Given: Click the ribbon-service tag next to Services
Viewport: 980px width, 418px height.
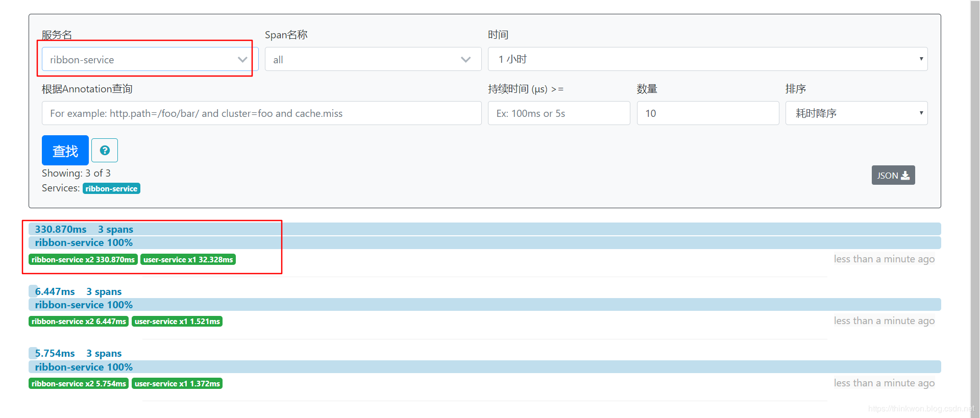Looking at the screenshot, I should (x=111, y=189).
